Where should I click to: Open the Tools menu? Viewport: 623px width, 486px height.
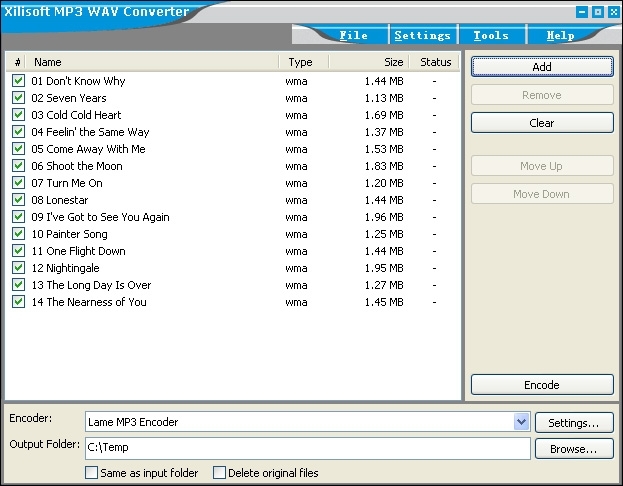[491, 35]
